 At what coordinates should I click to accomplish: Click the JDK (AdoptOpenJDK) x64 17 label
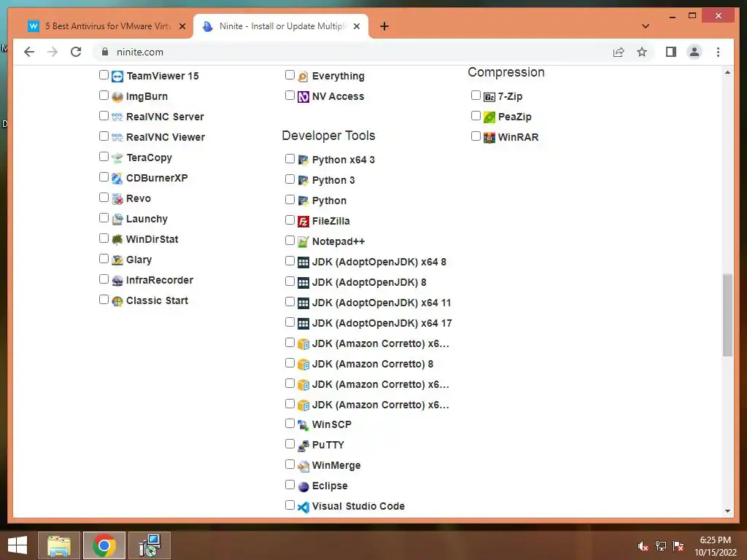(382, 323)
